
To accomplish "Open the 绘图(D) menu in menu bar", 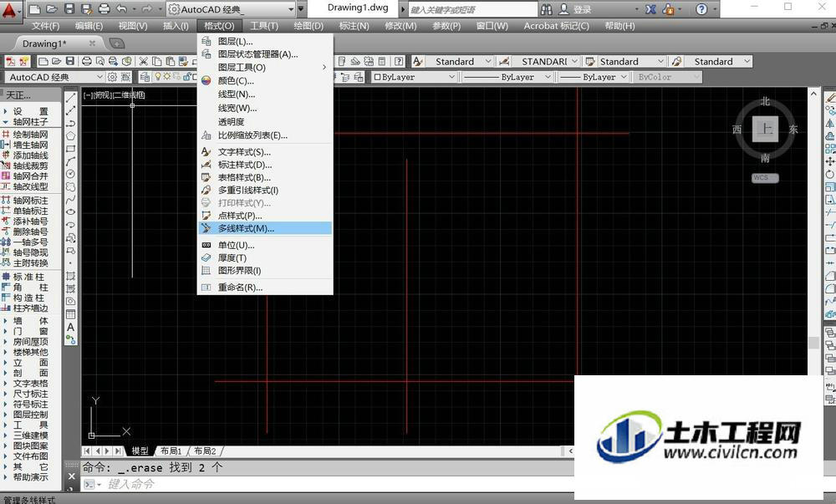I will [308, 26].
